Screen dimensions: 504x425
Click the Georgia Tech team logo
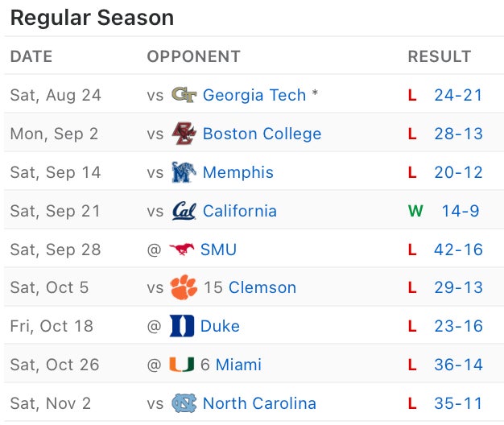tap(184, 95)
